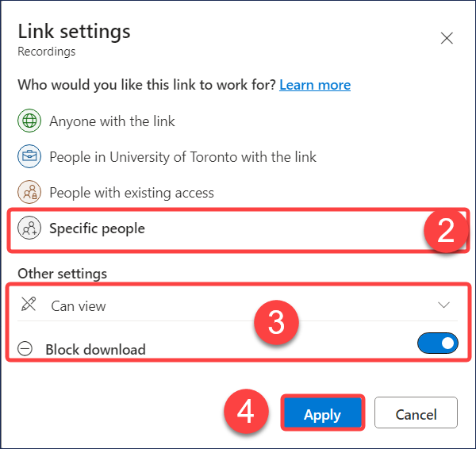This screenshot has width=476, height=449.
Task: Click the Specific people add-person icon
Action: [29, 228]
